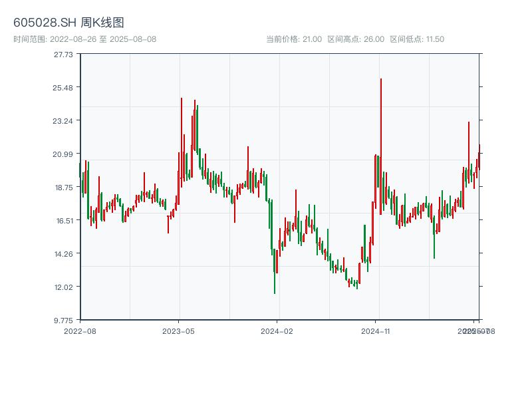Click the y-axis label 12.02

point(64,287)
